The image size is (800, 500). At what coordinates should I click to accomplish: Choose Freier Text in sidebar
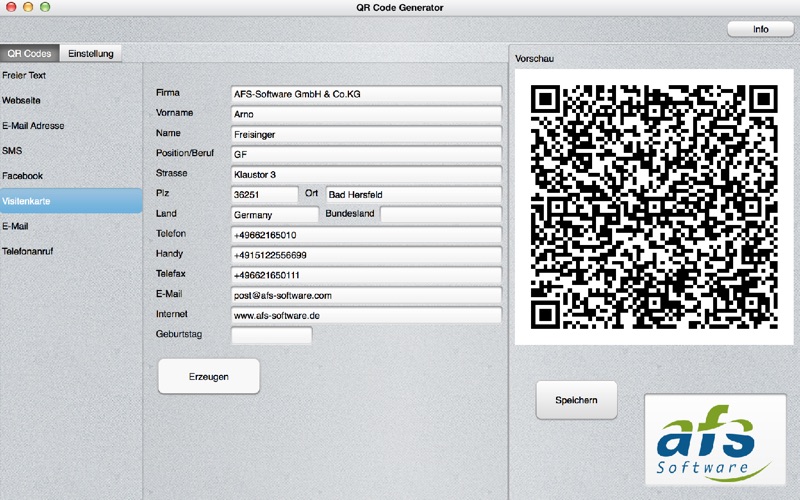click(24, 75)
